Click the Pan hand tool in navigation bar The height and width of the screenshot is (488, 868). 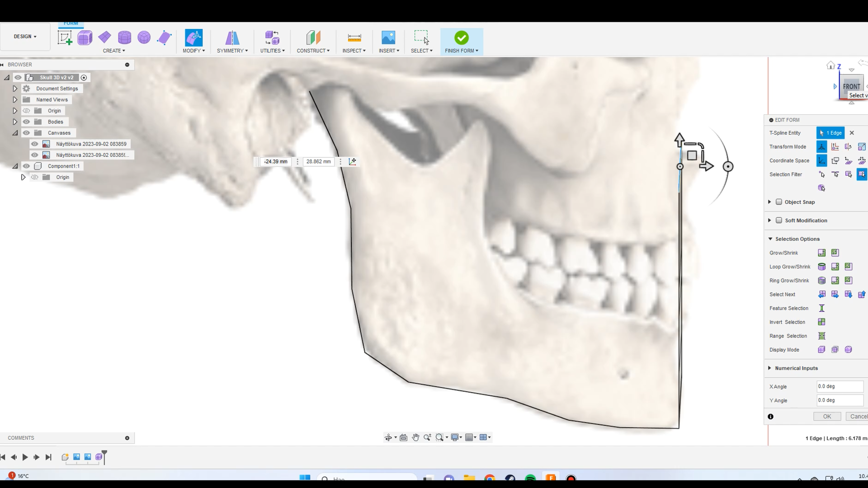[x=415, y=437]
